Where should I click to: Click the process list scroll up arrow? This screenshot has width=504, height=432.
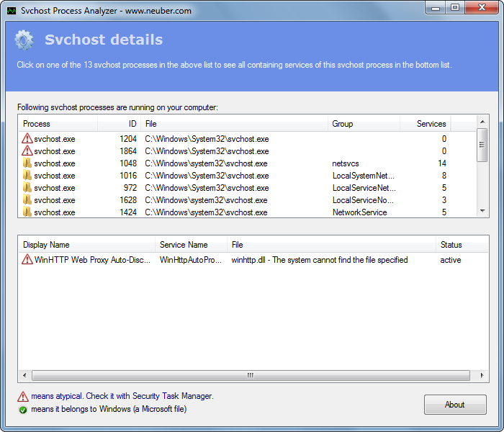click(x=482, y=122)
